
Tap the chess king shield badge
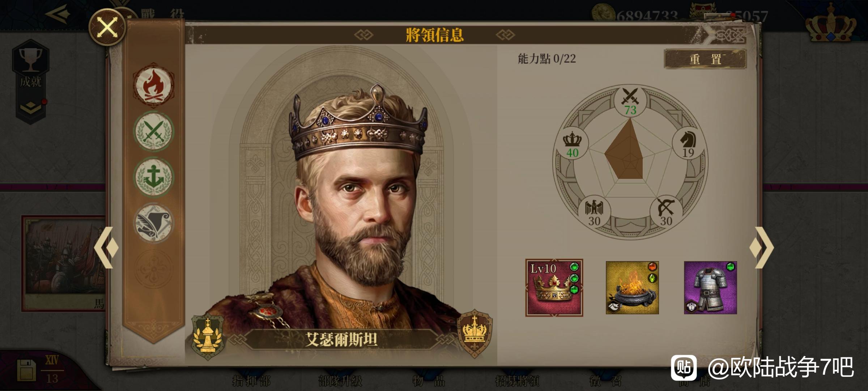click(208, 336)
